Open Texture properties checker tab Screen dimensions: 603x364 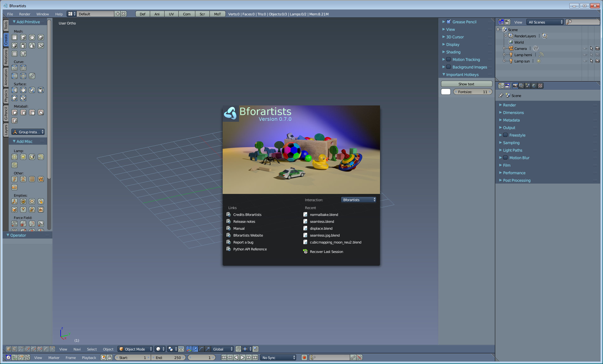[540, 86]
